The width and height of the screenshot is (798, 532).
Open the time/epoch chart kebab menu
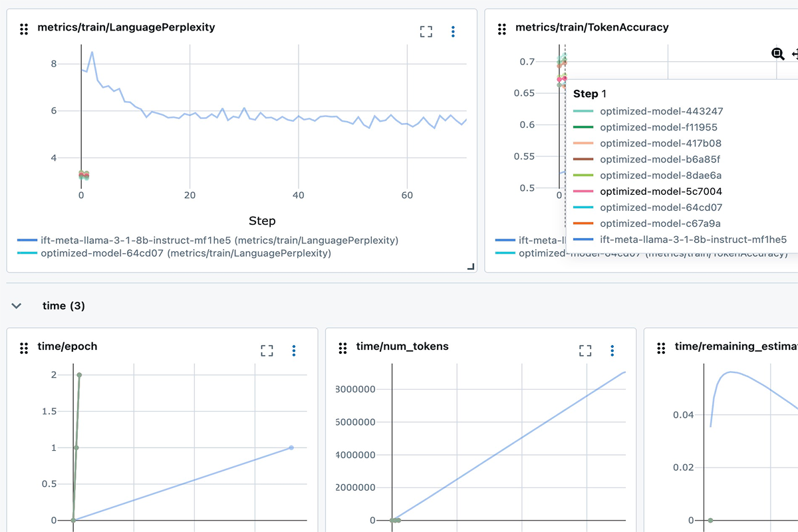tap(294, 350)
